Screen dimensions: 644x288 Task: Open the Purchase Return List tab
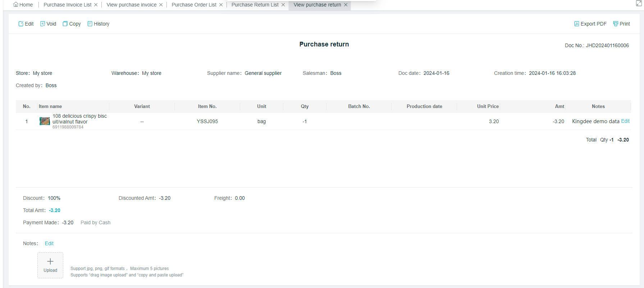point(255,5)
